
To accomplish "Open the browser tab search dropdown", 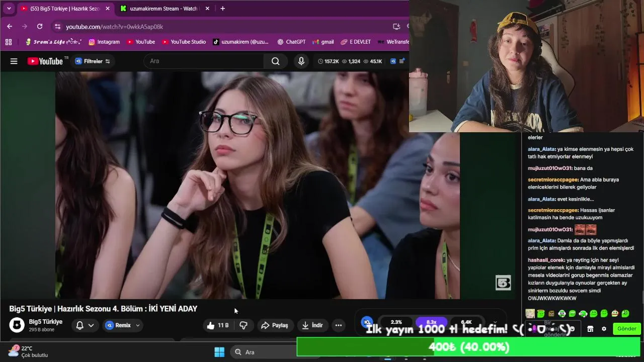I will tap(9, 9).
